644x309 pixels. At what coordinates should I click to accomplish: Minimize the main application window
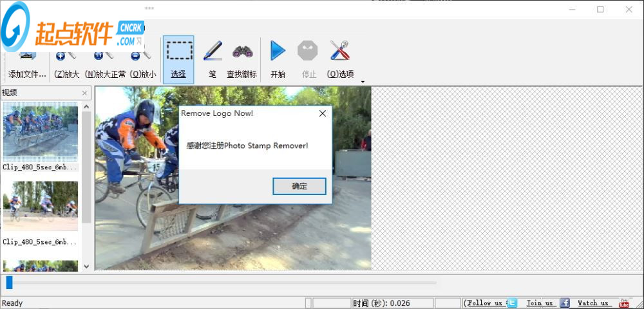(573, 10)
